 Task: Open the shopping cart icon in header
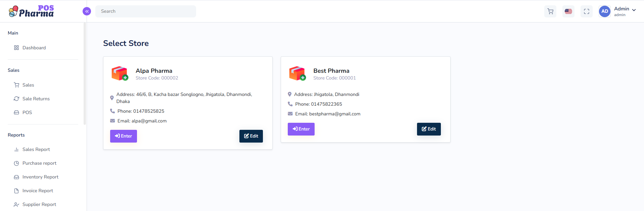(550, 11)
